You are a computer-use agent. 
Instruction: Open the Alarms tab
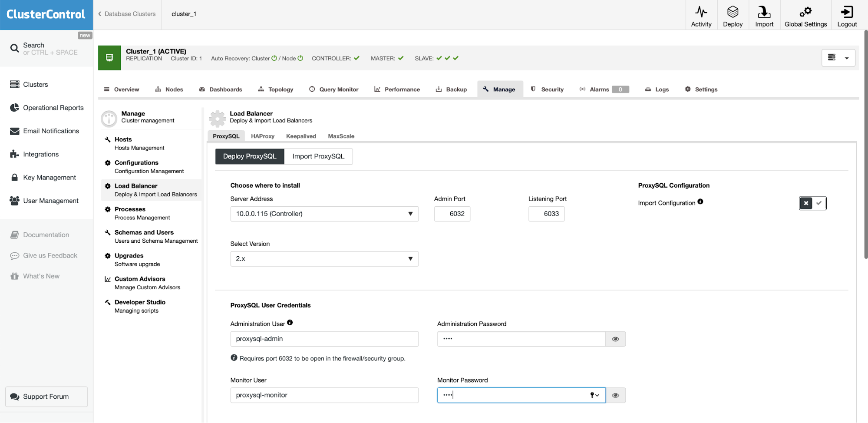(604, 89)
